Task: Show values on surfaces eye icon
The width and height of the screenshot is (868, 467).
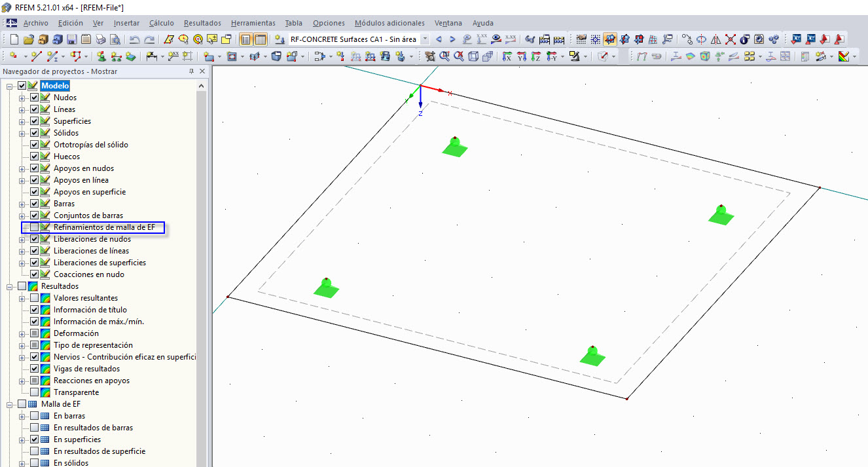Action: tap(496, 39)
